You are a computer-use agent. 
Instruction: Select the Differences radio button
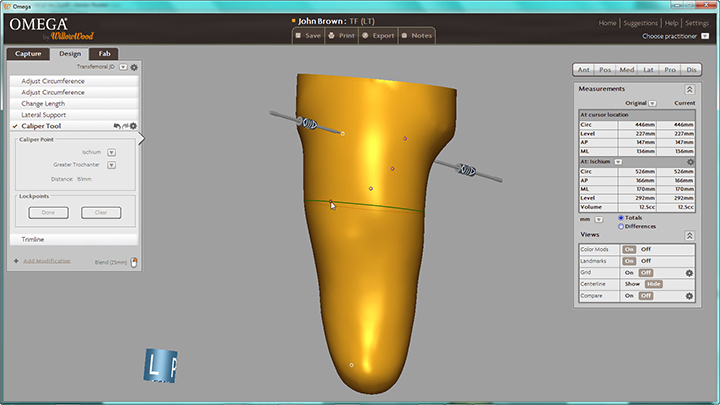[621, 226]
